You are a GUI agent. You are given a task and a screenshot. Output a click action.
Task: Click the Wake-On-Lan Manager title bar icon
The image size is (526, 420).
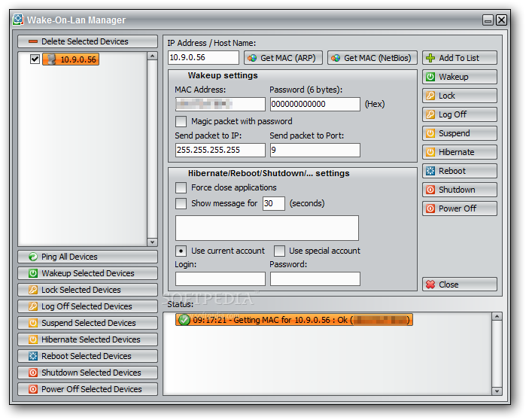click(x=18, y=20)
